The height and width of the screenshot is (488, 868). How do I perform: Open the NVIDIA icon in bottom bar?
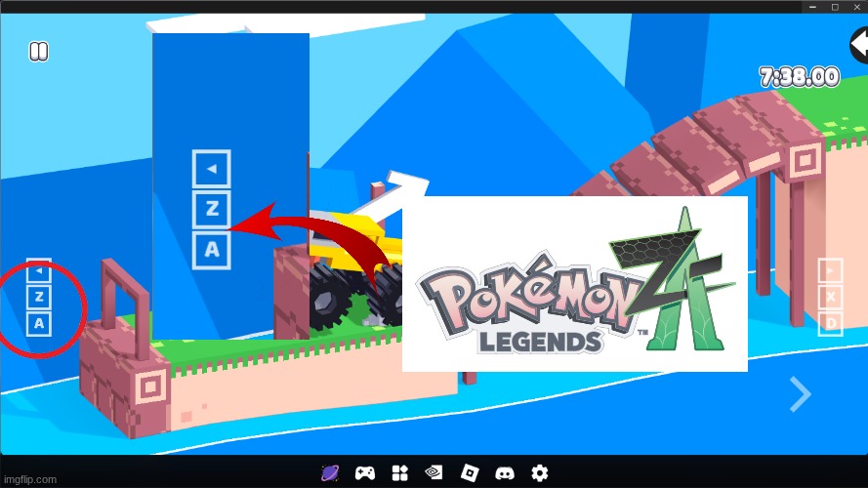point(434,472)
